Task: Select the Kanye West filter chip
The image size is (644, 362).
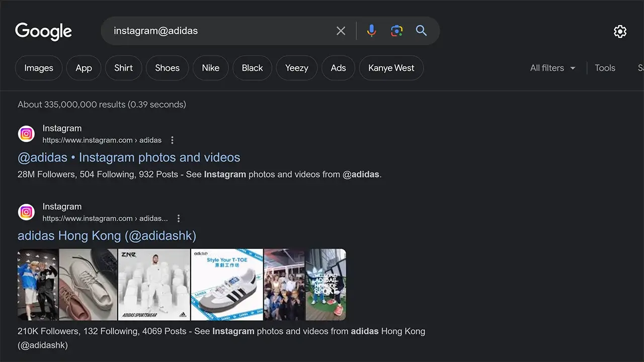Action: (391, 68)
